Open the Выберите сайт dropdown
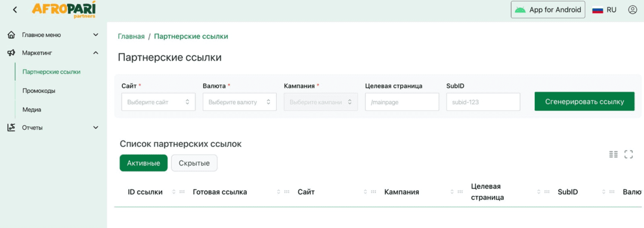This screenshot has height=228, width=644. (158, 102)
